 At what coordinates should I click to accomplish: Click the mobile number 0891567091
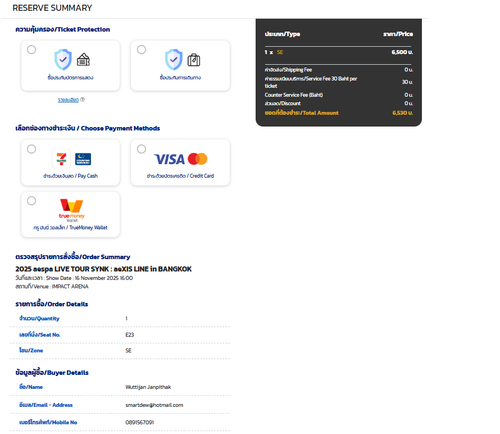(139, 422)
